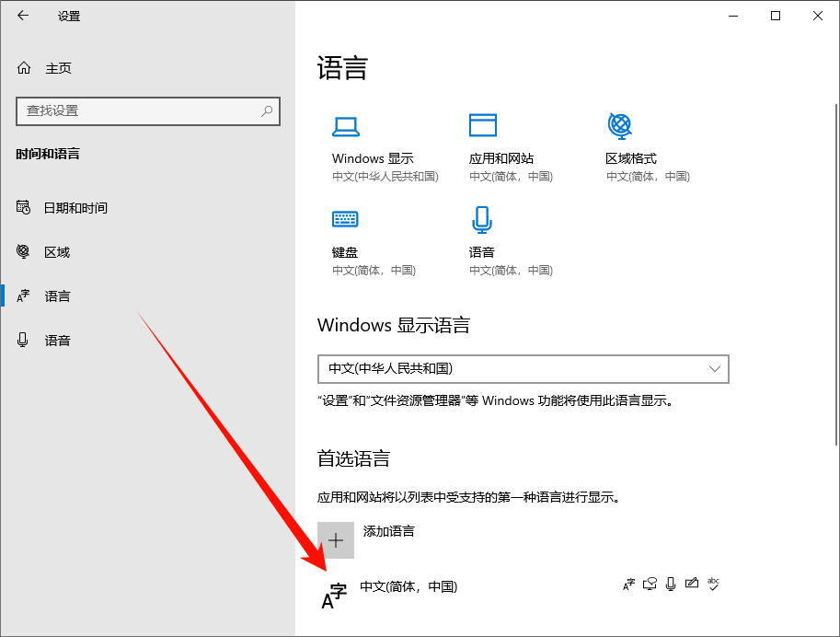Screen dimensions: 840x637
Task: Select 日期和时间 in sidebar
Action: (x=75, y=208)
